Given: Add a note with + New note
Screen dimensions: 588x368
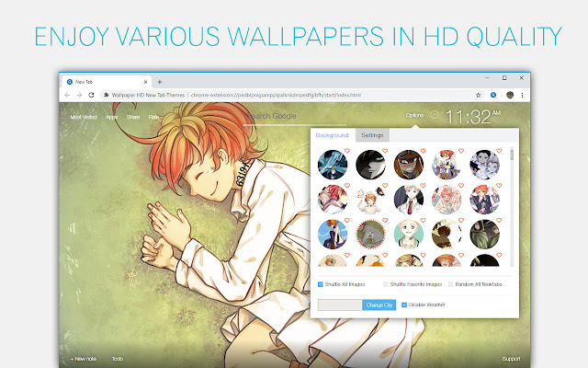Looking at the screenshot, I should (84, 359).
